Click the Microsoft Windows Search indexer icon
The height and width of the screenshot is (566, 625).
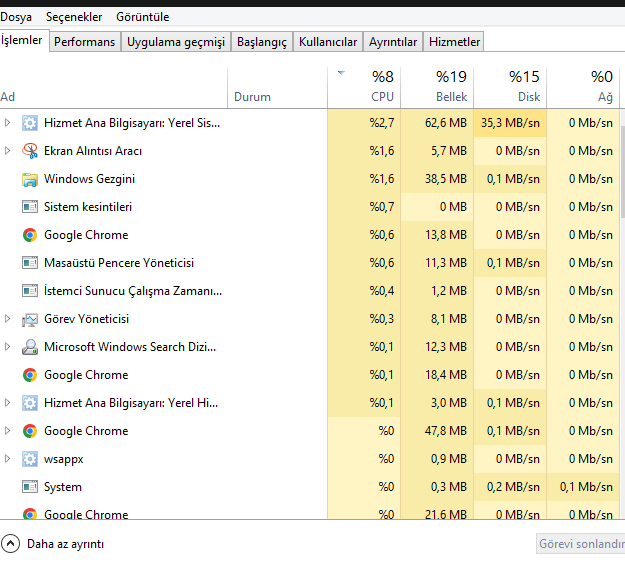tap(30, 347)
